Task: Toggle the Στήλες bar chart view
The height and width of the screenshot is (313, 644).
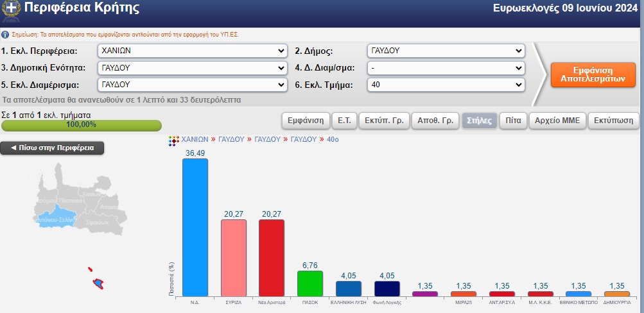Action: [x=479, y=121]
